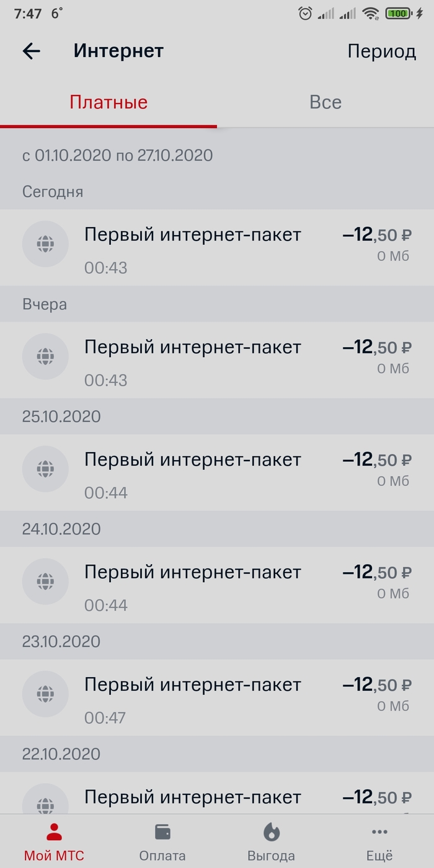Switch to the Платные tab
Viewport: 434px width, 868px height.
108,102
